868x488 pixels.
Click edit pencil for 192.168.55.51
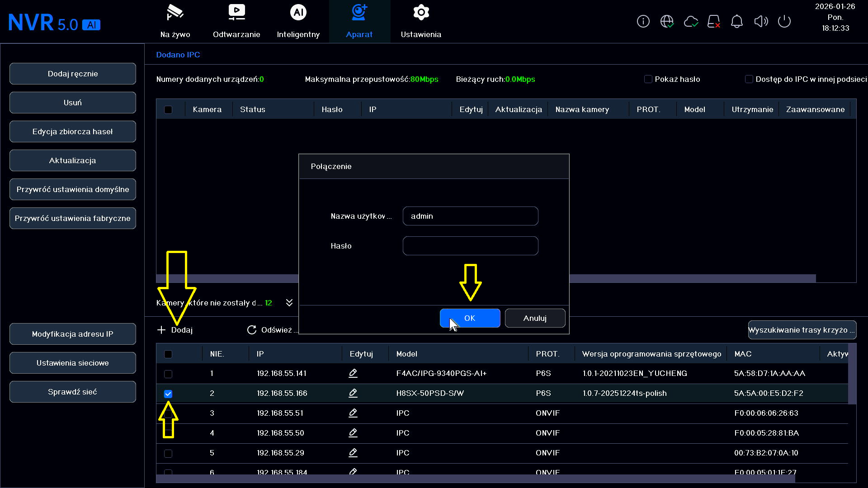(x=353, y=413)
